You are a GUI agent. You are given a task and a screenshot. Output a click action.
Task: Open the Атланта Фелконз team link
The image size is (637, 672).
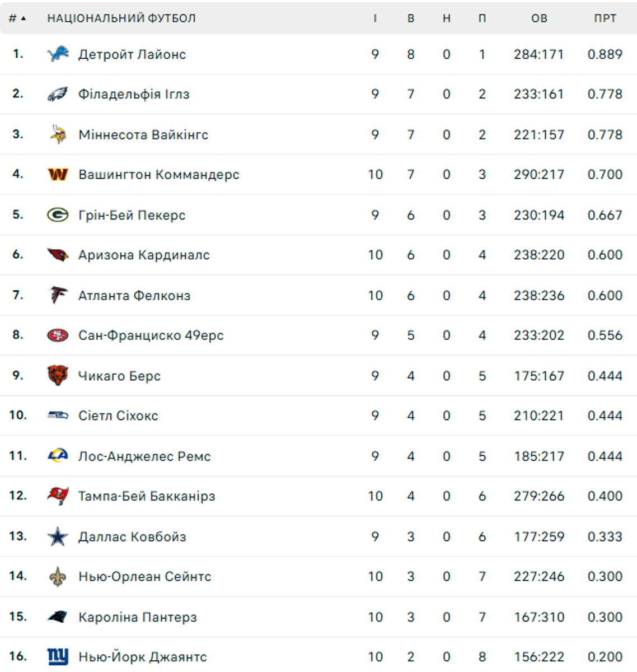click(x=134, y=296)
